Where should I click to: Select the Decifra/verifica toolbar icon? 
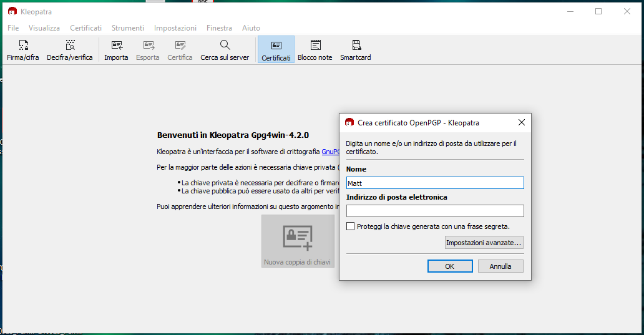coord(70,50)
